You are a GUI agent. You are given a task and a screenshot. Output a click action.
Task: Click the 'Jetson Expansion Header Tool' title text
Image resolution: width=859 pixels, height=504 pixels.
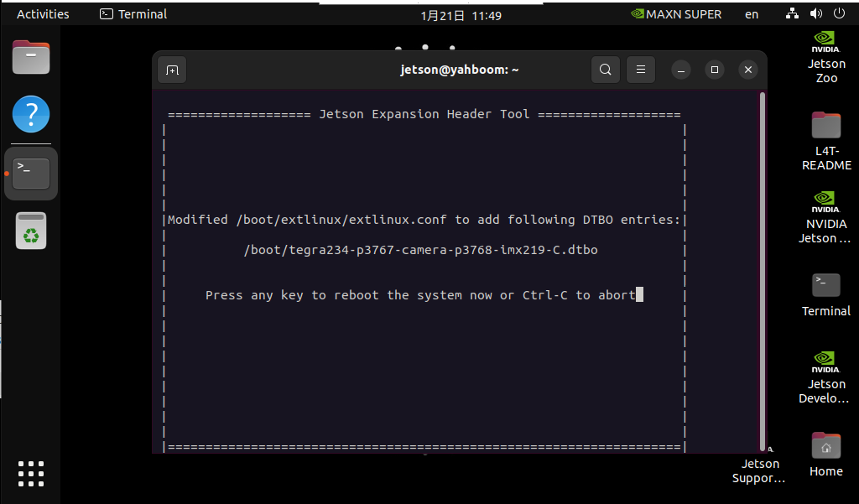(424, 114)
